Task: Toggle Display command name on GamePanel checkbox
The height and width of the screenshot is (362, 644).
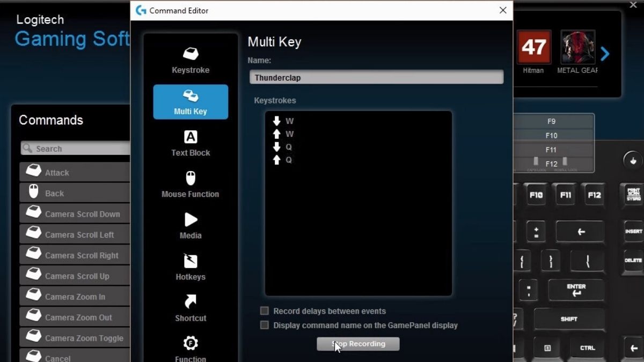Action: click(x=264, y=325)
